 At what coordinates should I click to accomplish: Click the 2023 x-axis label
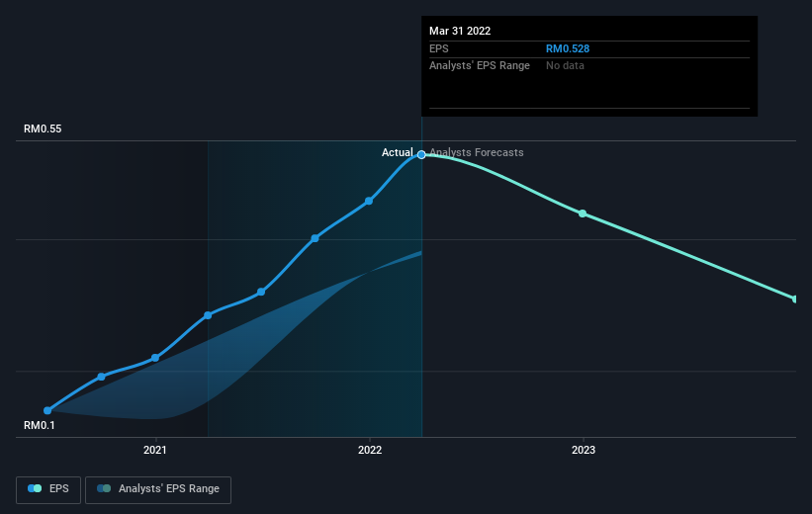point(583,451)
